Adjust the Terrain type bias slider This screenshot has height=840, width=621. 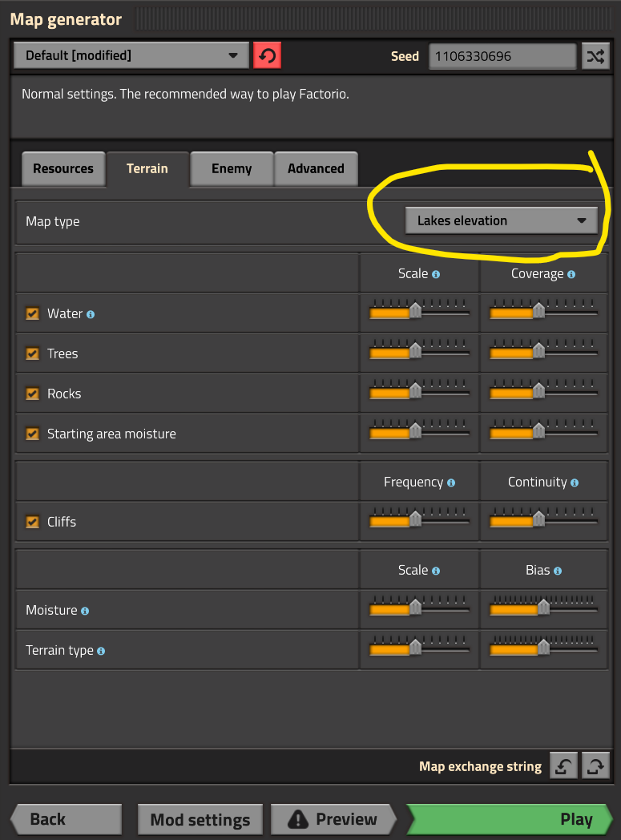point(543,647)
